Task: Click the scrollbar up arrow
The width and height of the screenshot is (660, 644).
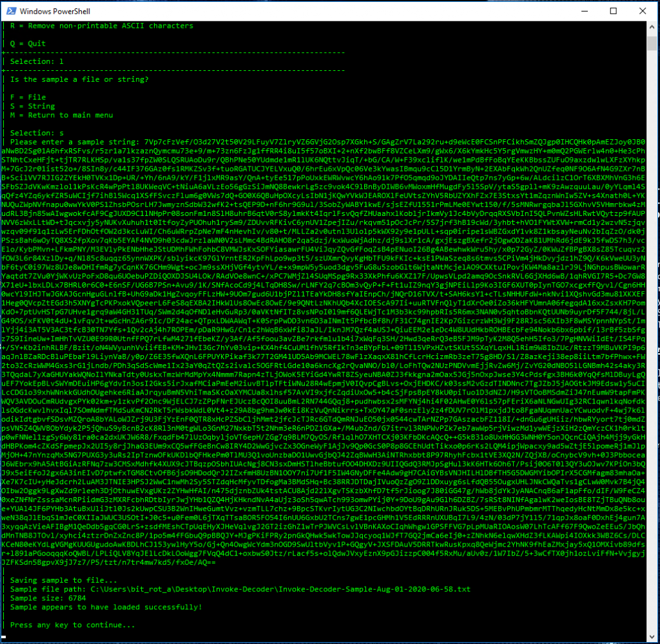Action: (652, 27)
